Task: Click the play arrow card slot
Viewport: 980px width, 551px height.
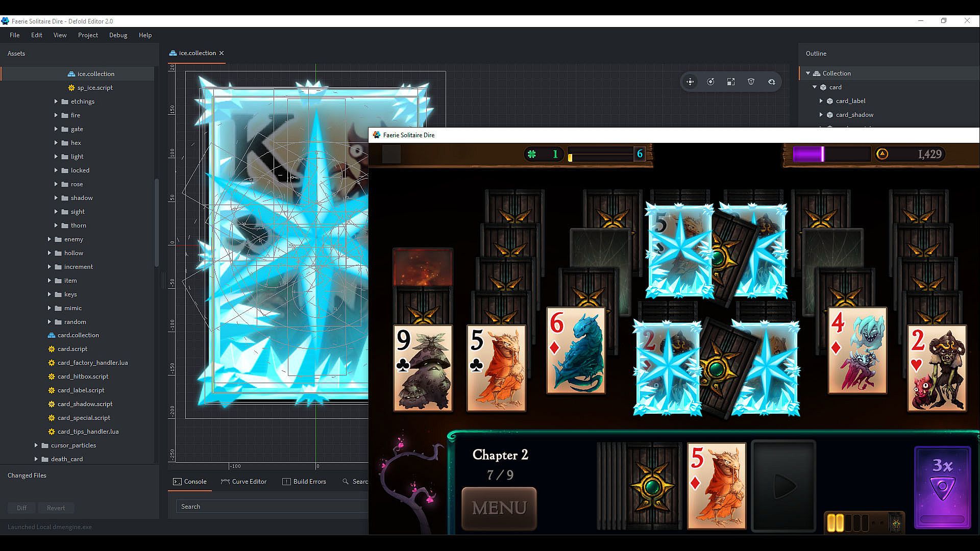Action: coord(783,486)
